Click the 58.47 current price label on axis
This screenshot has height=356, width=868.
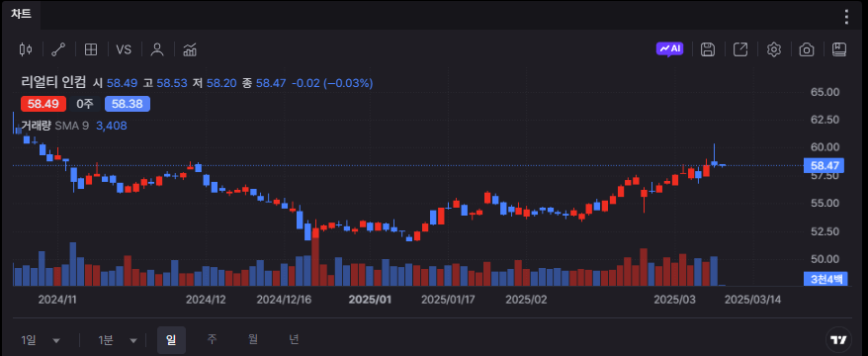point(825,165)
